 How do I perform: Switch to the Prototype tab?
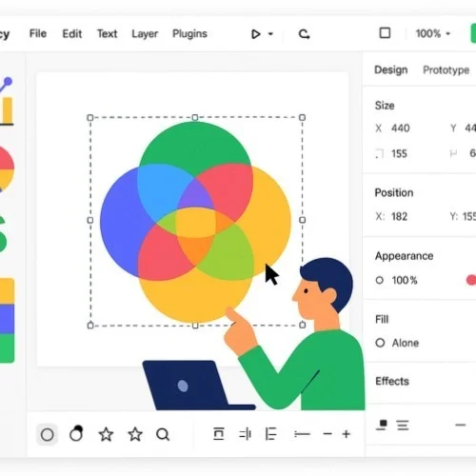[x=446, y=69]
